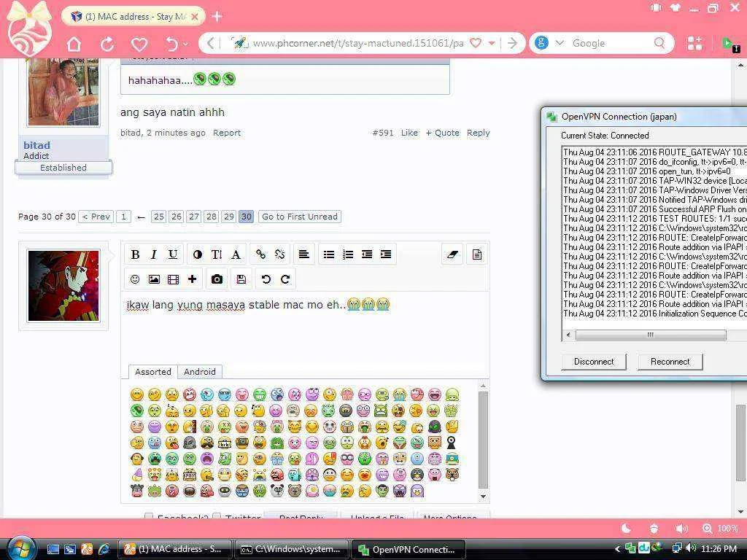
Task: Reconnect the OpenVPN japan connection
Action: pos(670,362)
